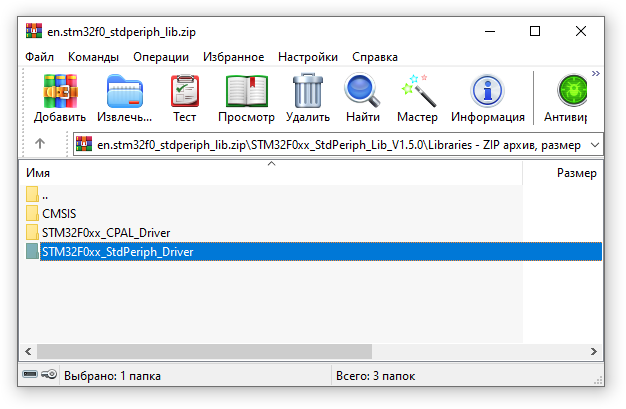Start the Антивирус (virus scan) bug icon
626x409 pixels.
572,91
